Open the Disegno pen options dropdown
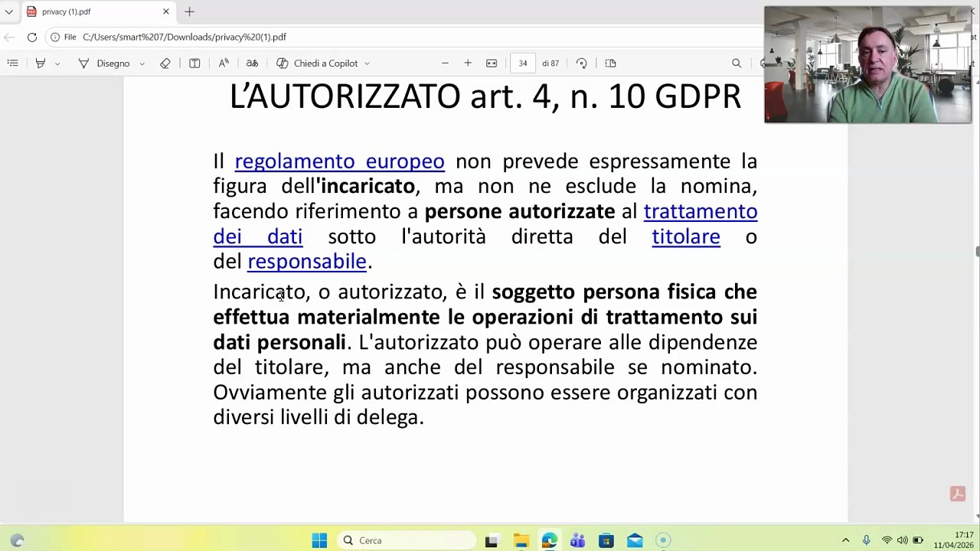980x551 pixels. click(142, 64)
